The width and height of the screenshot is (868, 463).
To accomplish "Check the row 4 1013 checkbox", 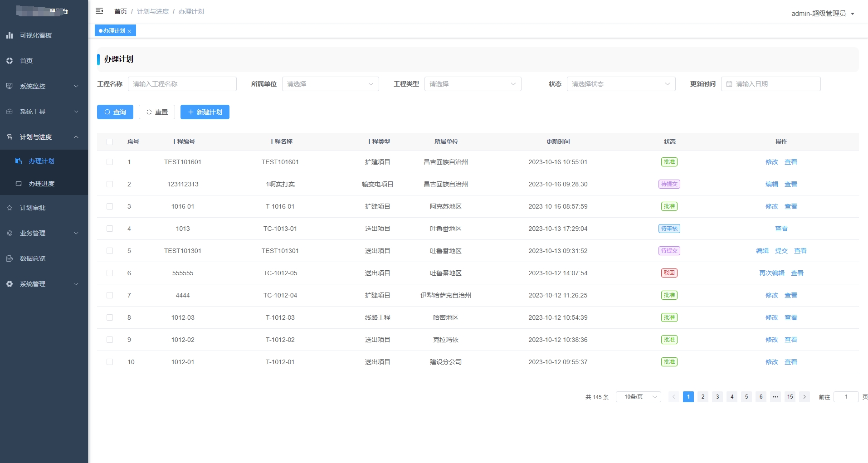I will click(110, 229).
